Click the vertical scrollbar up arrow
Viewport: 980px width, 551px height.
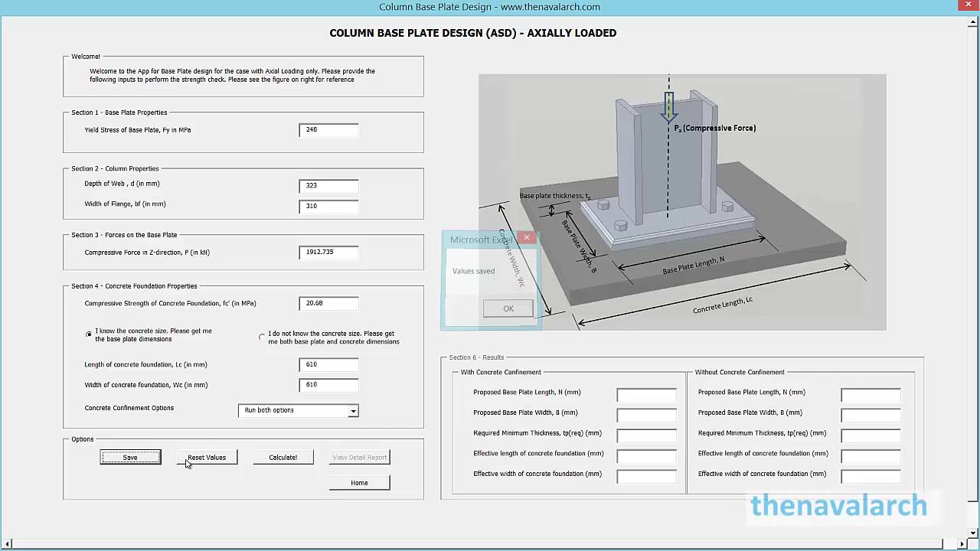tap(972, 21)
